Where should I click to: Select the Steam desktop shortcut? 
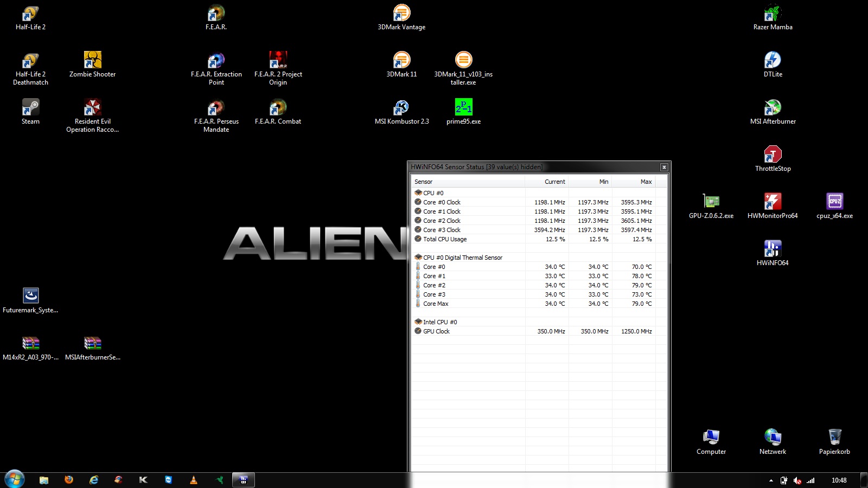30,112
